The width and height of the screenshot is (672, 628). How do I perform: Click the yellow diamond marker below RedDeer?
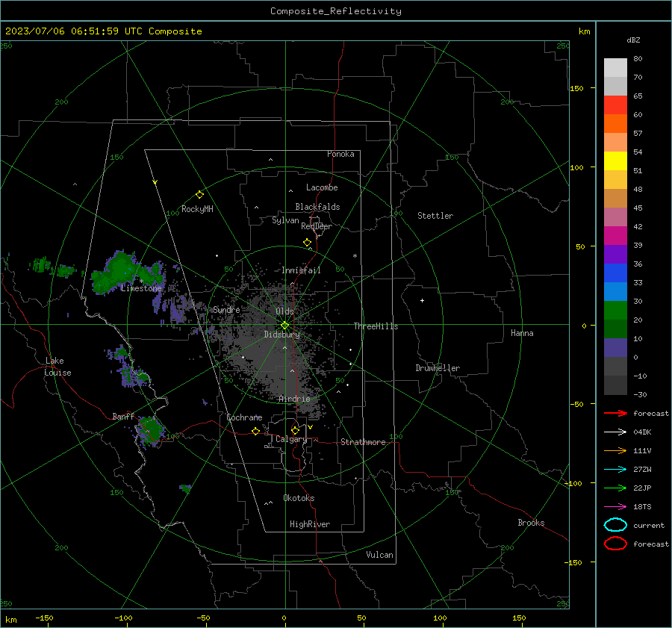click(x=307, y=243)
